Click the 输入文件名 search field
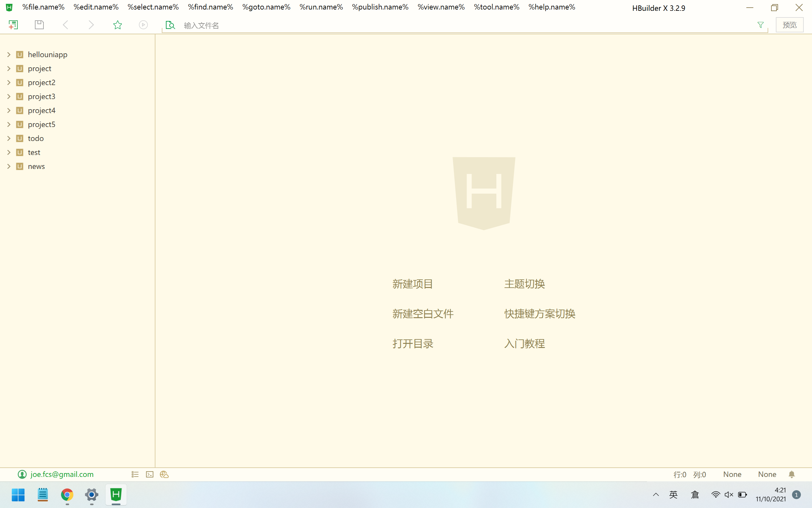812x508 pixels. (x=465, y=25)
